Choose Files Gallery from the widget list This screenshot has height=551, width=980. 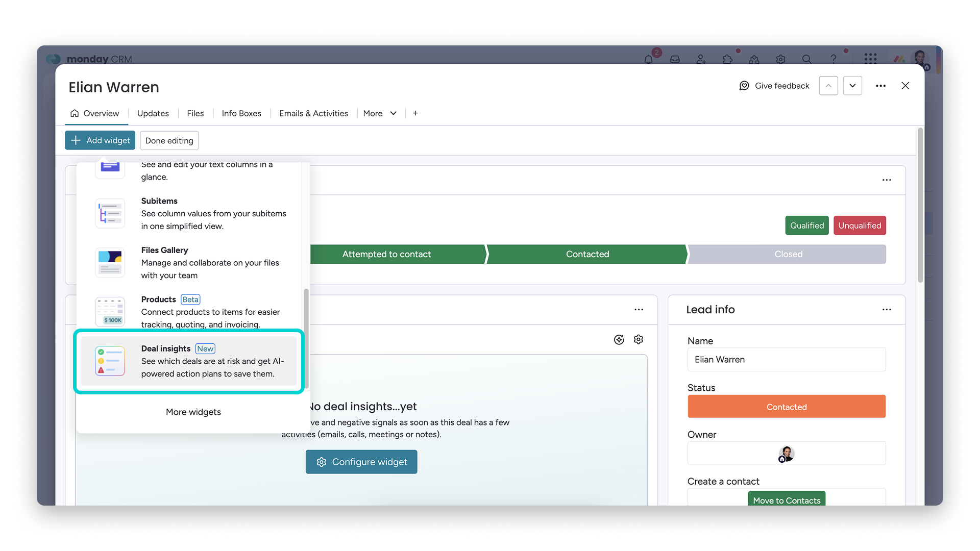189,262
